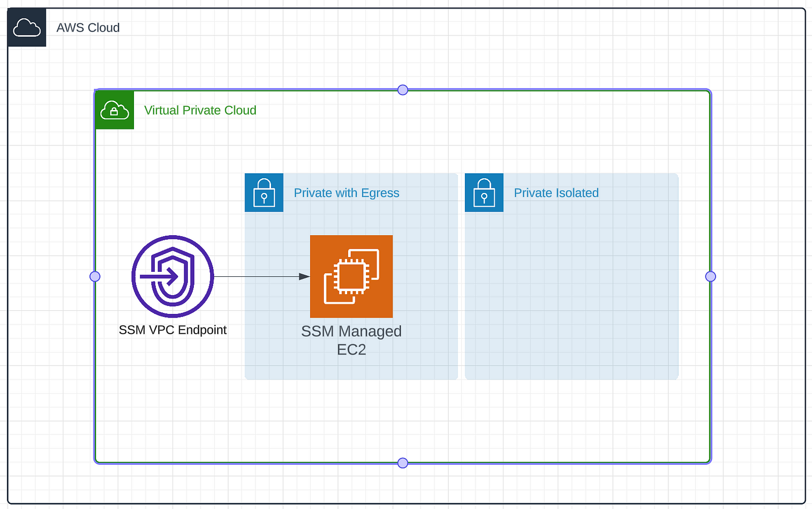The height and width of the screenshot is (509, 812).
Task: Click the Private Isolated lock icon
Action: tap(484, 193)
